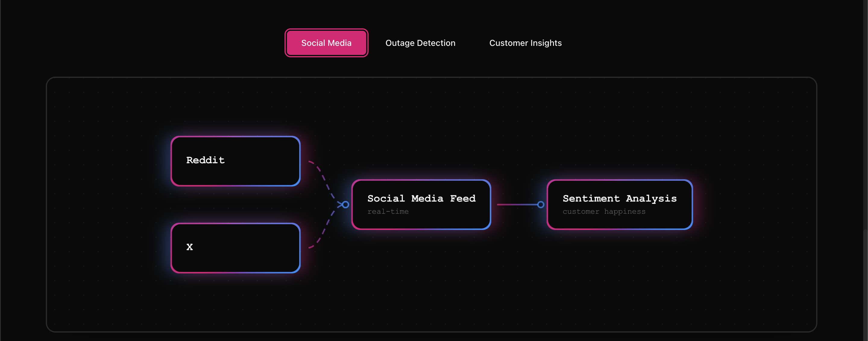Select the active Social Media tab
The height and width of the screenshot is (341, 868).
pyautogui.click(x=326, y=43)
